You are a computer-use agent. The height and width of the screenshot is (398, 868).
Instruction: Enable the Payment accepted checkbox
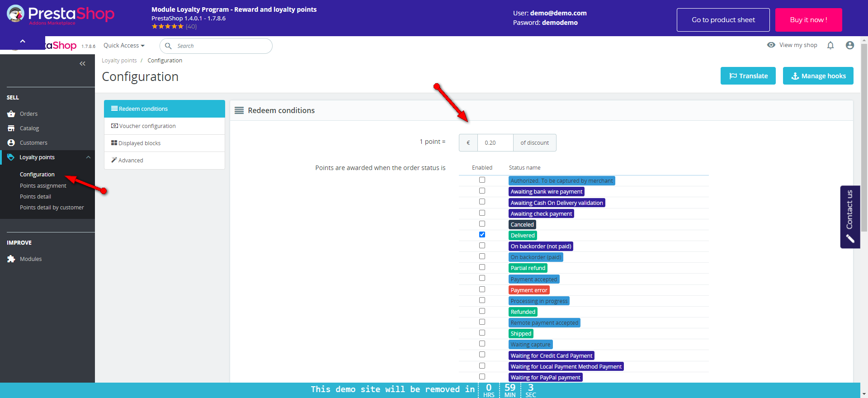(x=482, y=278)
